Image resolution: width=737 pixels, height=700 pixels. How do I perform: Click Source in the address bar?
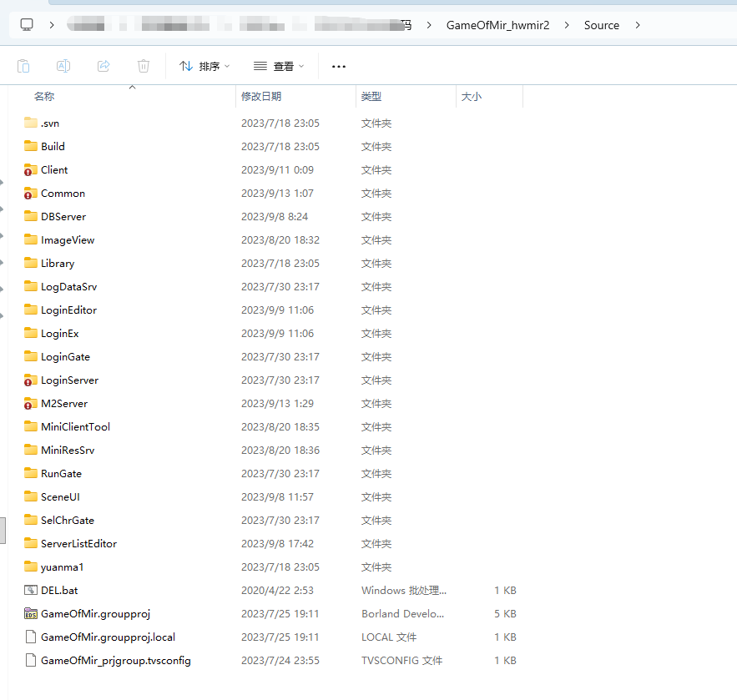[602, 25]
